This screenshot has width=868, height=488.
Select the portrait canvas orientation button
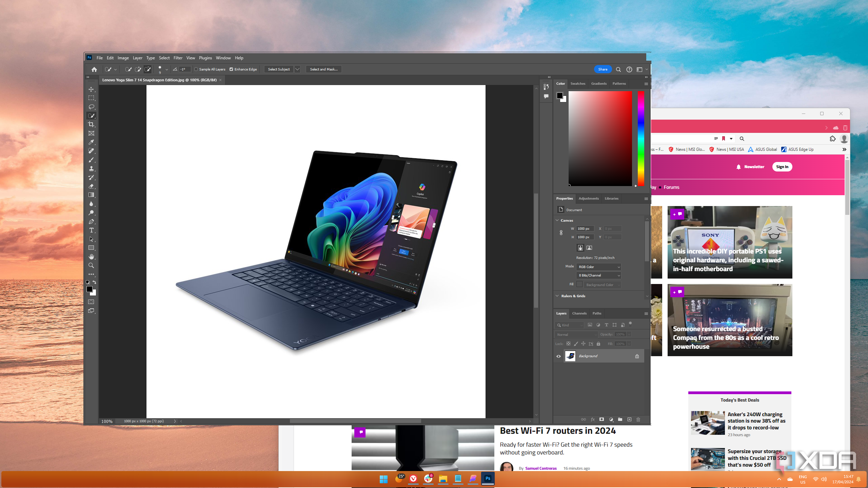(x=580, y=248)
